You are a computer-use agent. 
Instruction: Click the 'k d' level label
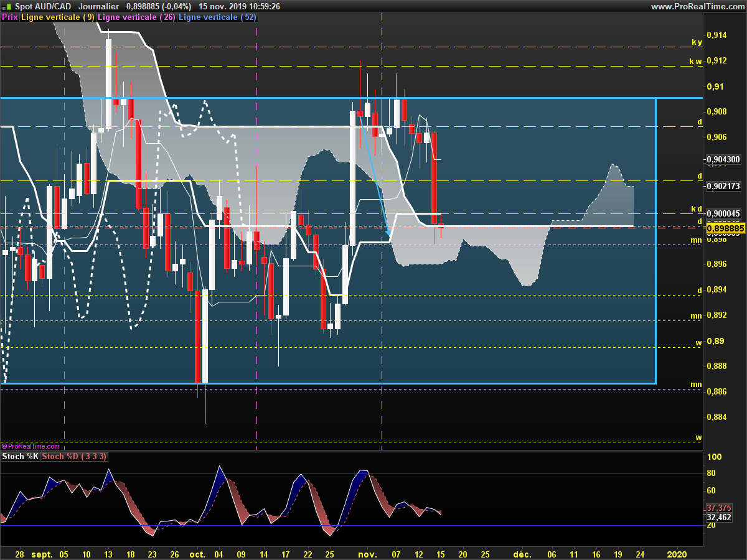tap(697, 208)
